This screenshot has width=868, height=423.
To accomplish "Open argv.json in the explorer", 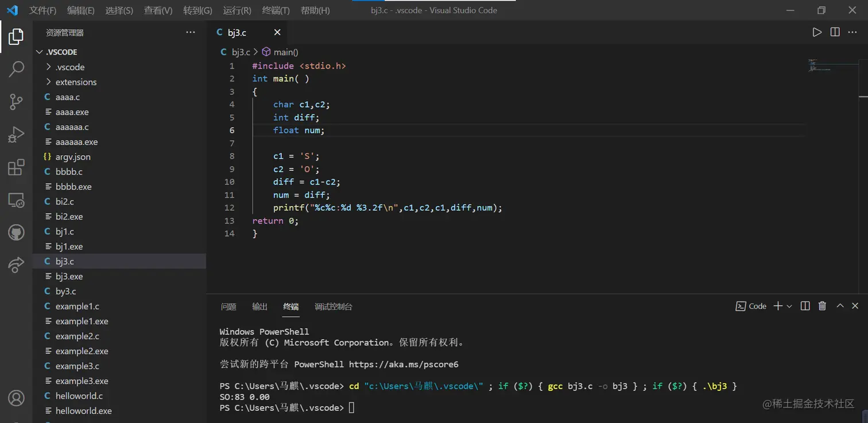I will (x=119, y=156).
